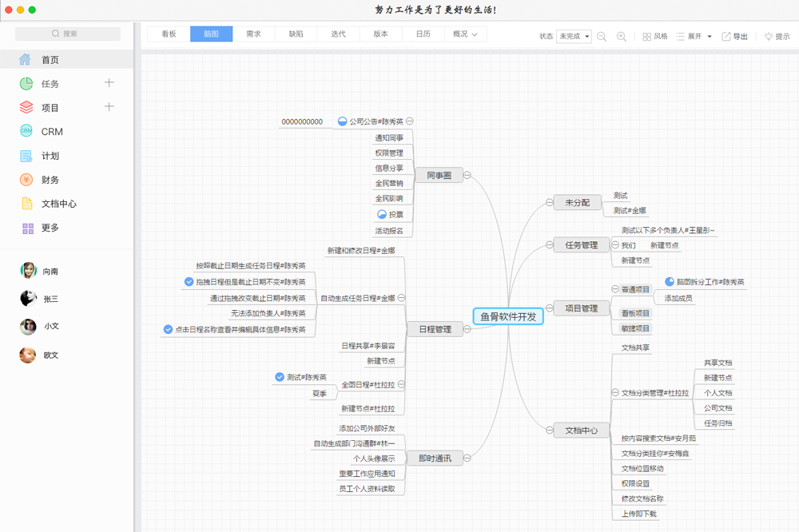799x532 pixels.
Task: Toggle checkmark on 测试#陈秀英 node
Action: (x=280, y=377)
